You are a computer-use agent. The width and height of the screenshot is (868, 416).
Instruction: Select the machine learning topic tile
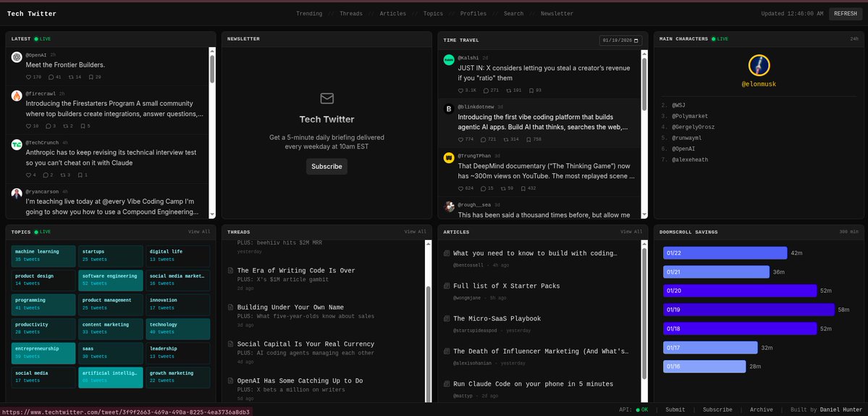[x=43, y=255]
